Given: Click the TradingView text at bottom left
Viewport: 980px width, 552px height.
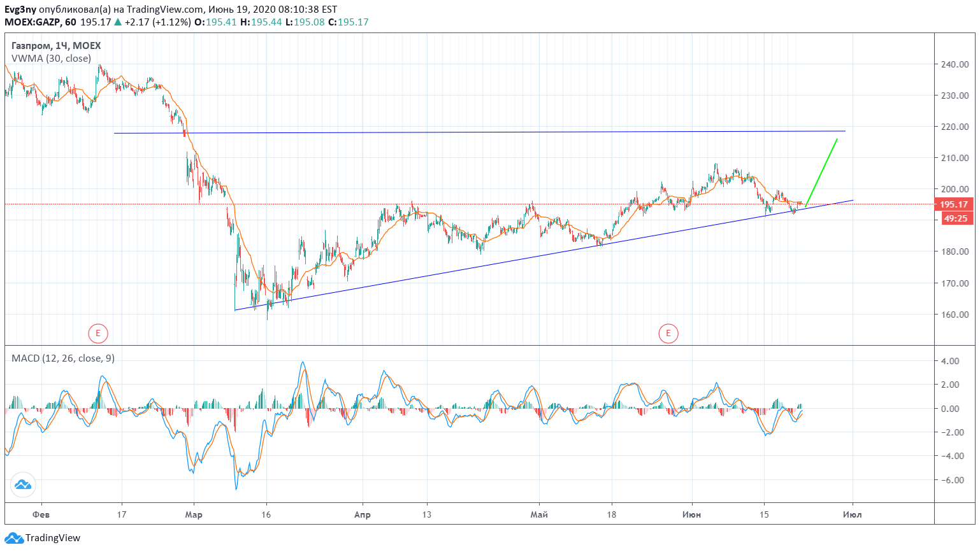Looking at the screenshot, I should click(53, 538).
